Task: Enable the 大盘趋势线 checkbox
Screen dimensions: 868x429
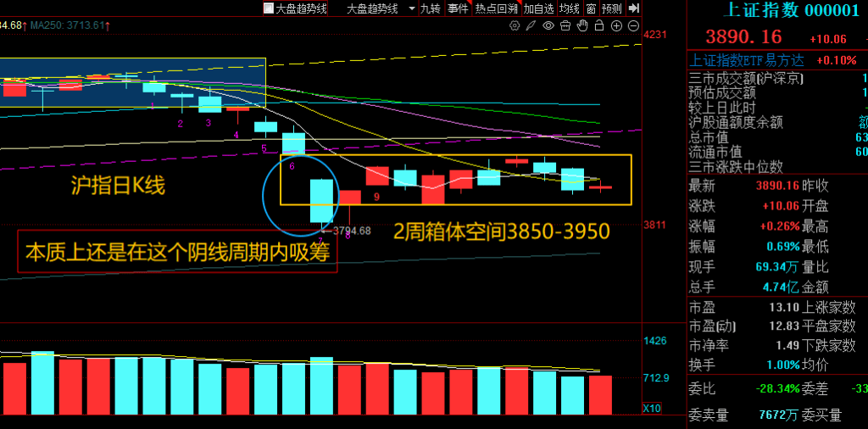Action: click(269, 8)
